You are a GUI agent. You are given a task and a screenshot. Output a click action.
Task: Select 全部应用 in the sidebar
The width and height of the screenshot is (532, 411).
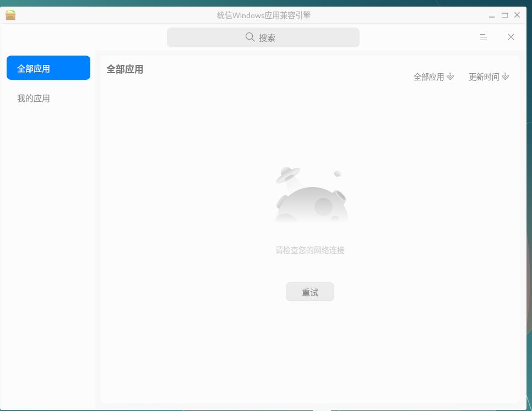[x=48, y=68]
